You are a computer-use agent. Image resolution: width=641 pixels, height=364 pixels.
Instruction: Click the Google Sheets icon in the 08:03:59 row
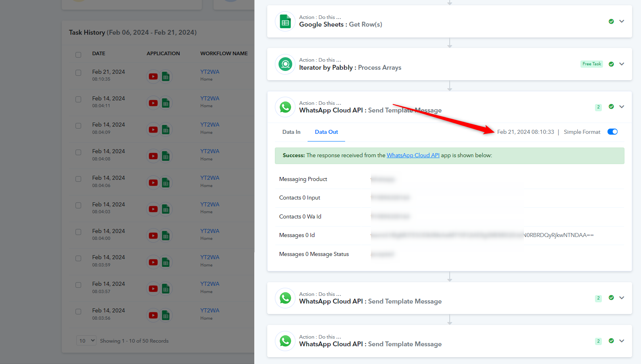pos(165,262)
